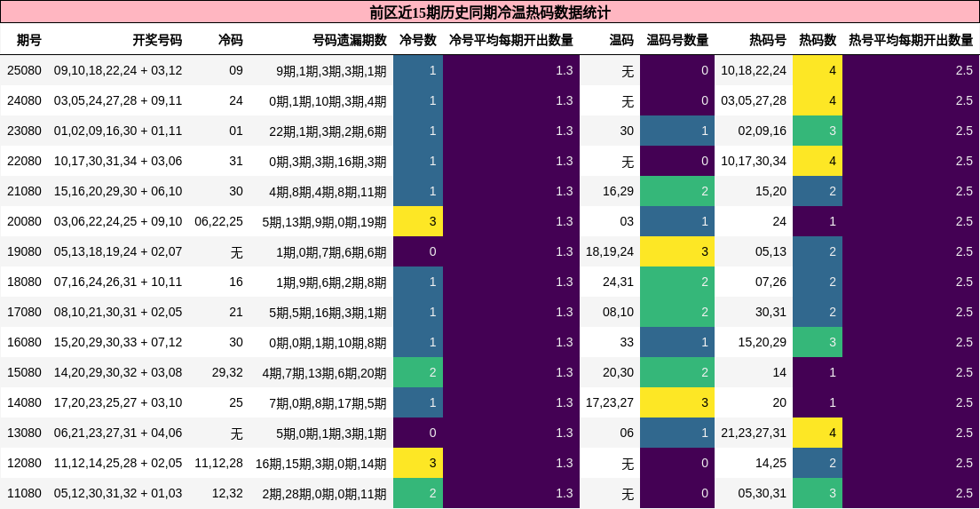The width and height of the screenshot is (980, 509).
Task: Click the 热码数 column header
Action: [x=818, y=40]
